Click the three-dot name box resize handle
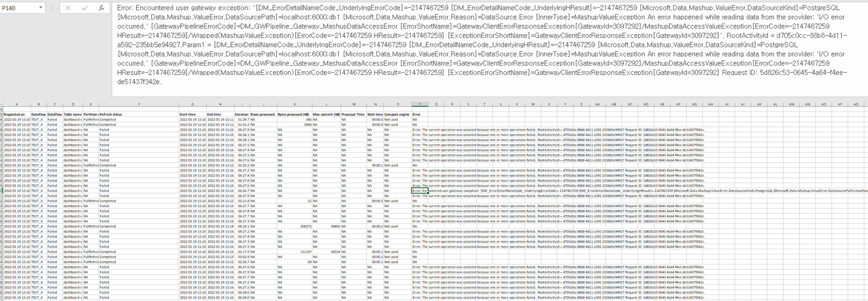 (x=53, y=8)
